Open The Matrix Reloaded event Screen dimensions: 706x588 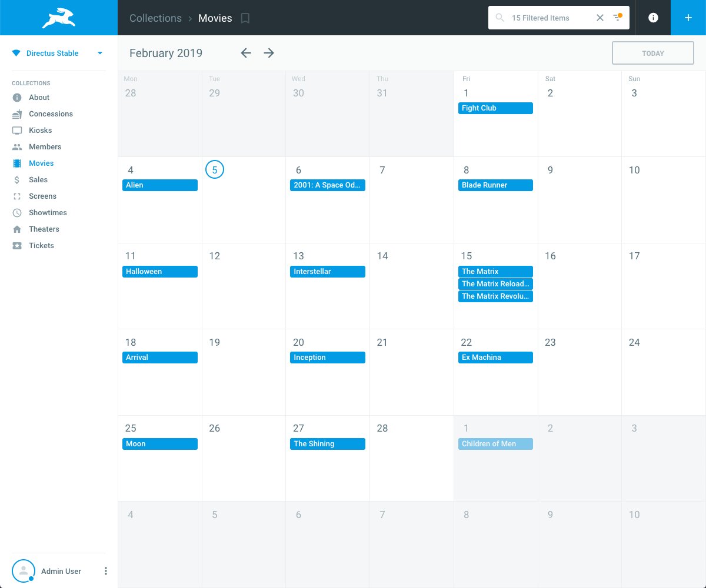click(x=495, y=284)
